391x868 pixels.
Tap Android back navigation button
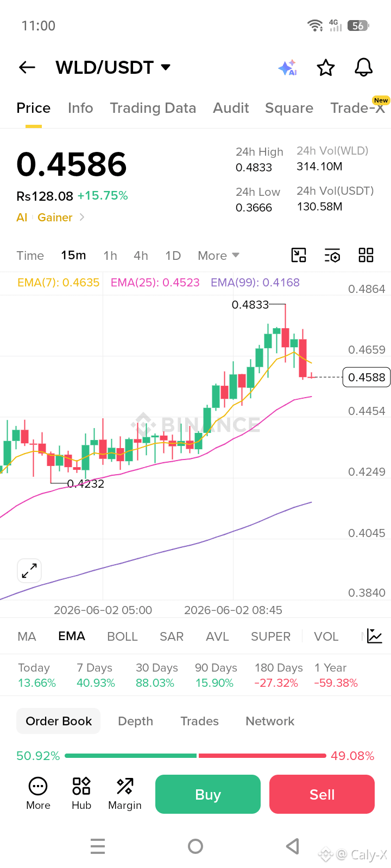point(293,846)
